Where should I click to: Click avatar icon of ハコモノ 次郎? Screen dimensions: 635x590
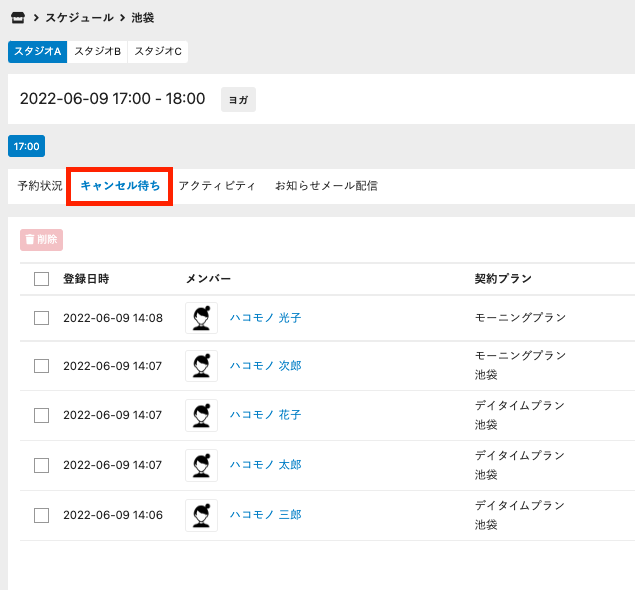tap(201, 366)
